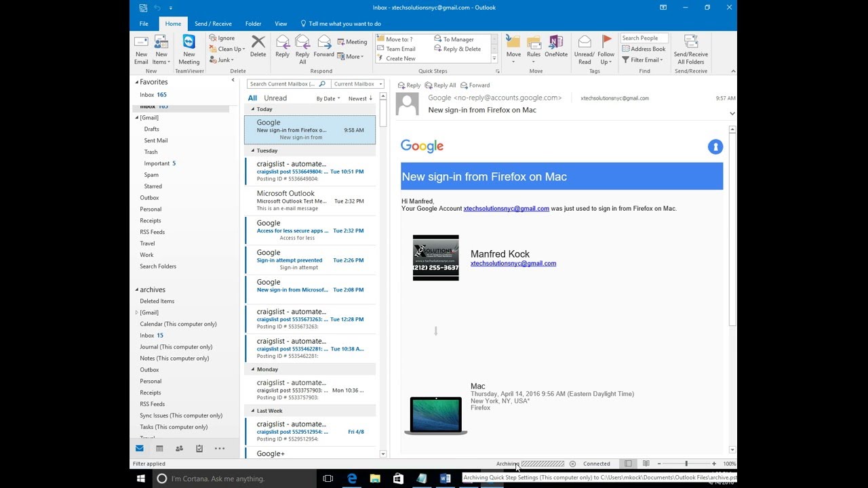The width and height of the screenshot is (868, 488).
Task: Open the Filter Email dropdown
Action: coord(642,60)
